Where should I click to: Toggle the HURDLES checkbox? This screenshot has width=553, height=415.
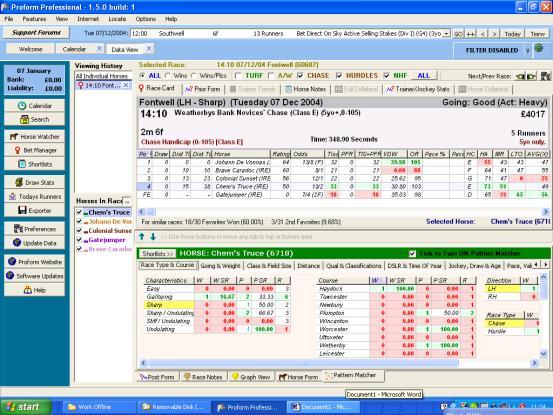pos(339,75)
